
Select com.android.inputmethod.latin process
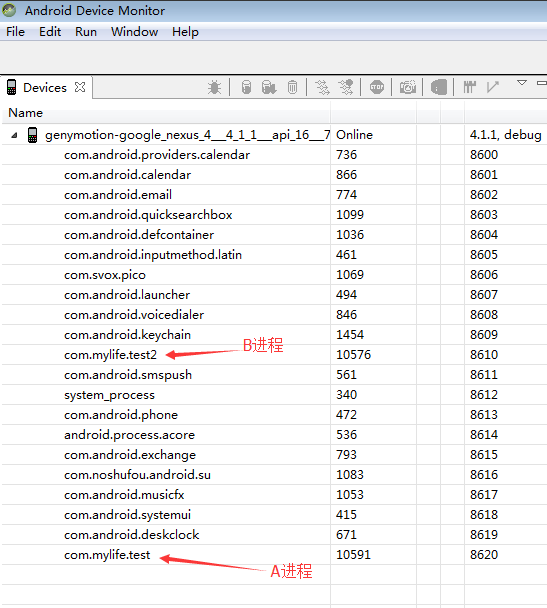click(273, 255)
